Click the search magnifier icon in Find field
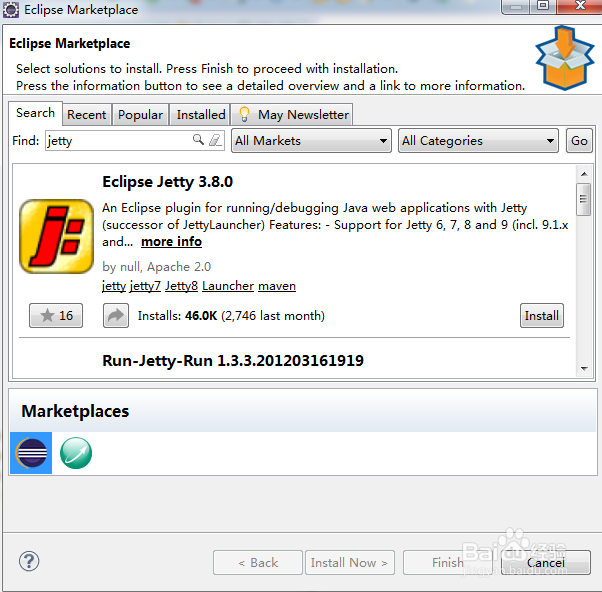 198,139
